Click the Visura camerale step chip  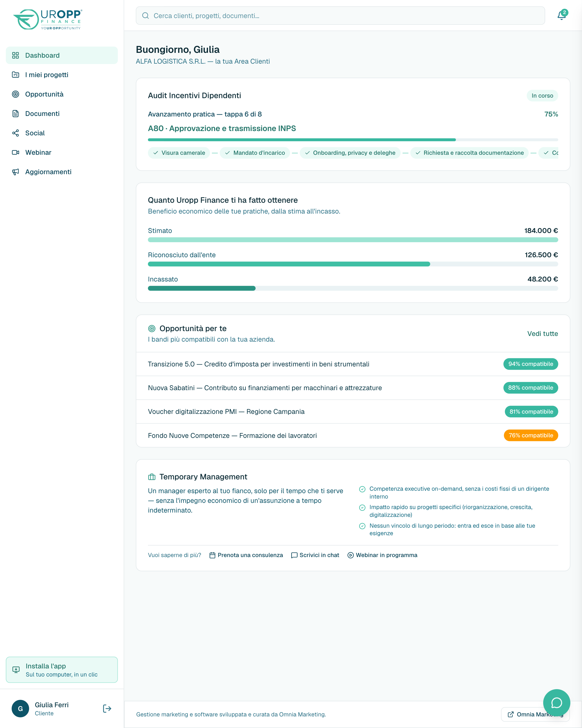pyautogui.click(x=179, y=153)
